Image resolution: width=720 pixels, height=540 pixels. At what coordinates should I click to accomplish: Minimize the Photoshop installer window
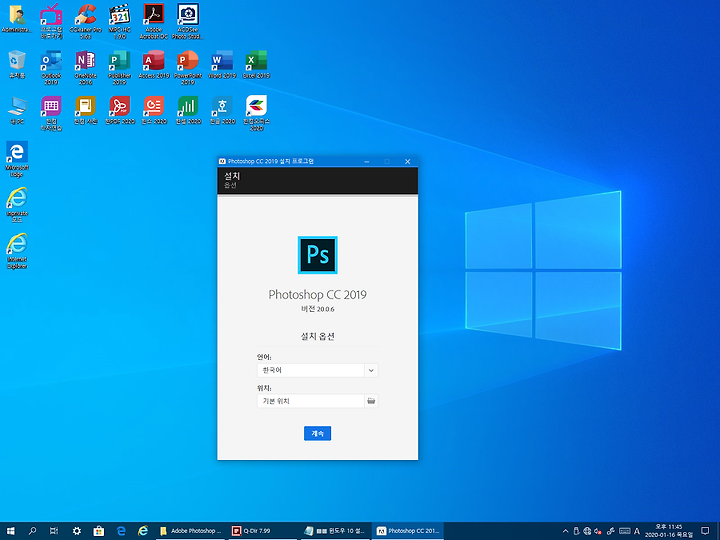point(367,161)
